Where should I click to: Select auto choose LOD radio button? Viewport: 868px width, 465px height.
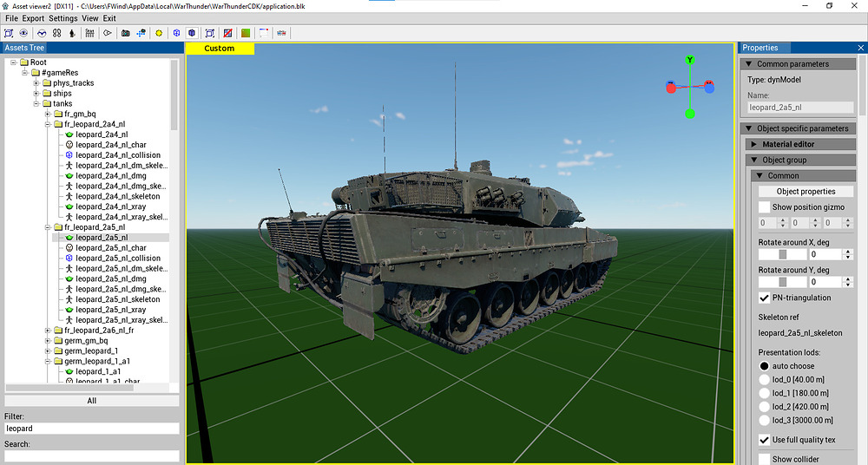pyautogui.click(x=764, y=366)
